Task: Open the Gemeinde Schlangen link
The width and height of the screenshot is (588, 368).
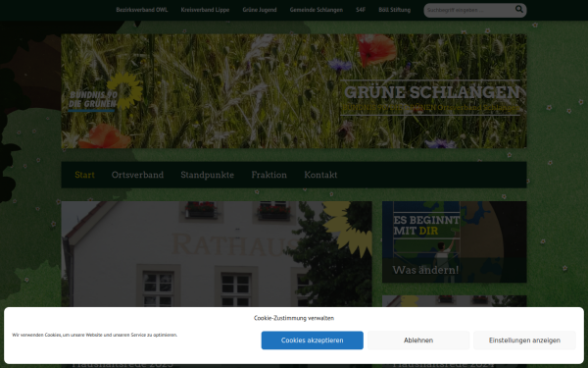Action: point(317,10)
